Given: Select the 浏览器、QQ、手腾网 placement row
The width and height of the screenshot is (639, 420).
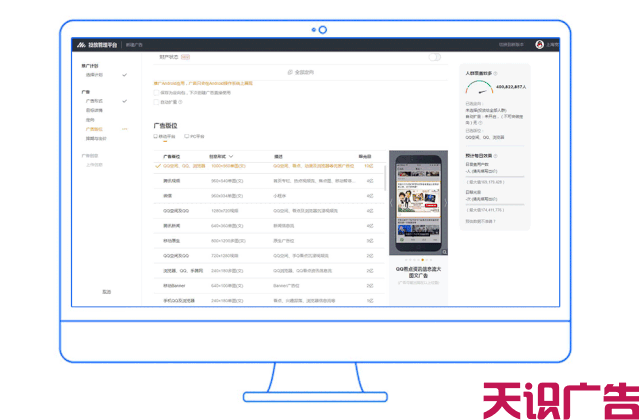Looking at the screenshot, I should point(269,271).
